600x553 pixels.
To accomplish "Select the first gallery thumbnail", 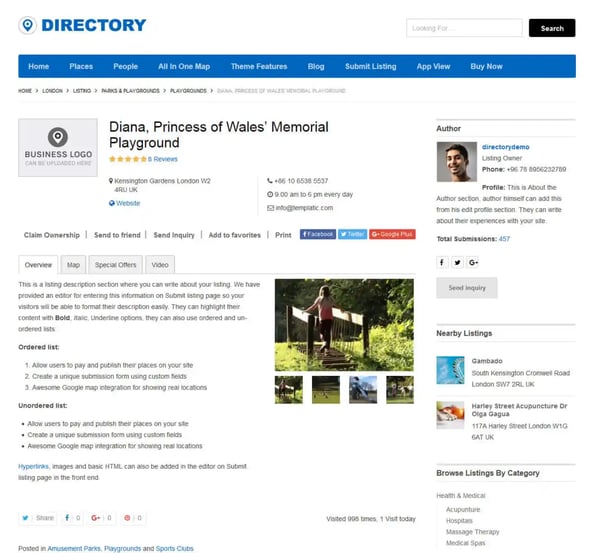I will click(x=289, y=390).
